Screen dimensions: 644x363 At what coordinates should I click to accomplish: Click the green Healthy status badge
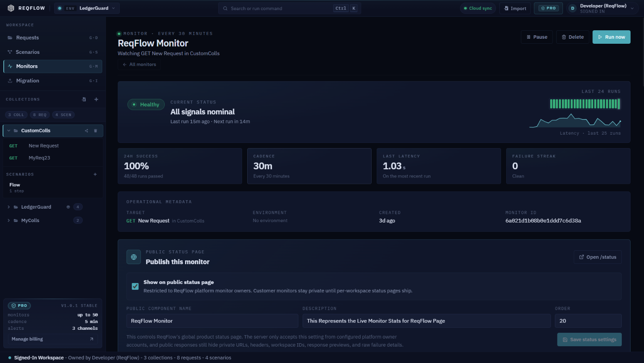coord(146,104)
